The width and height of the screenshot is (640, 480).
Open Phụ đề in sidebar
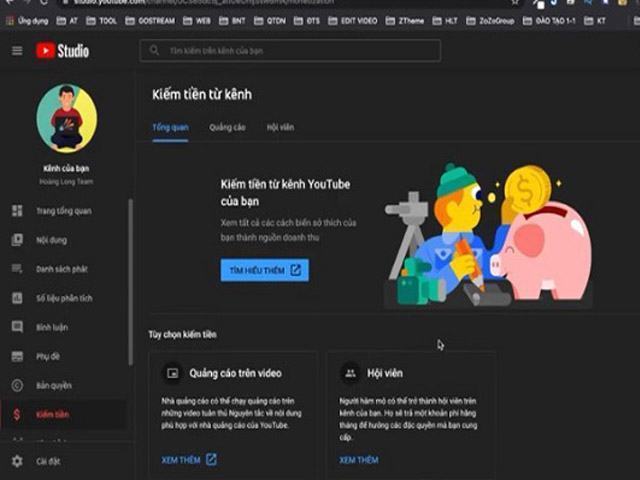point(48,356)
